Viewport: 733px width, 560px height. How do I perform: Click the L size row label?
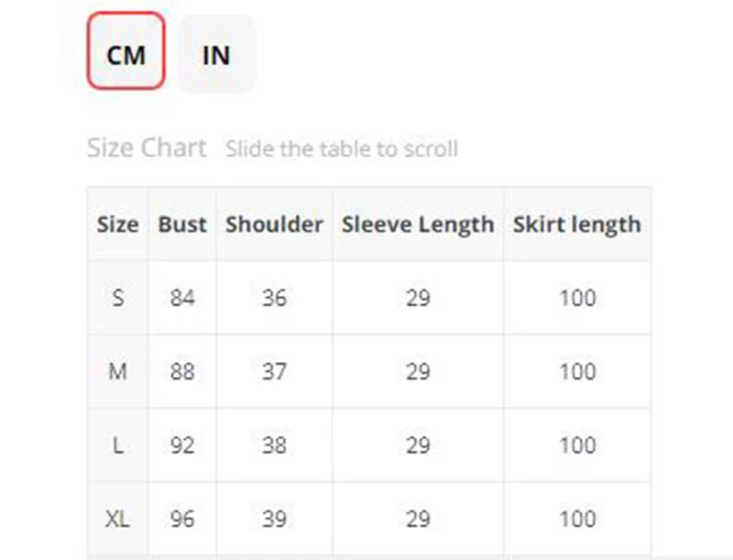118,445
